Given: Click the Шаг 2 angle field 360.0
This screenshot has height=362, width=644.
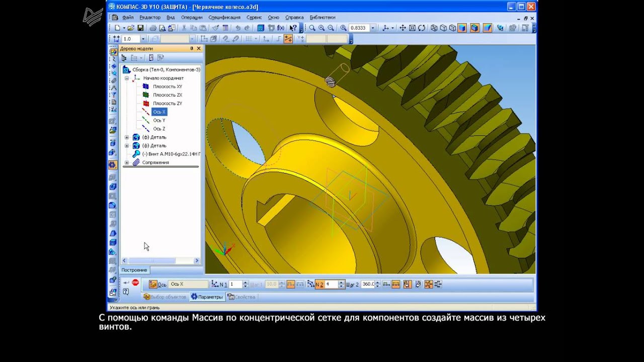Looking at the screenshot, I should 367,284.
